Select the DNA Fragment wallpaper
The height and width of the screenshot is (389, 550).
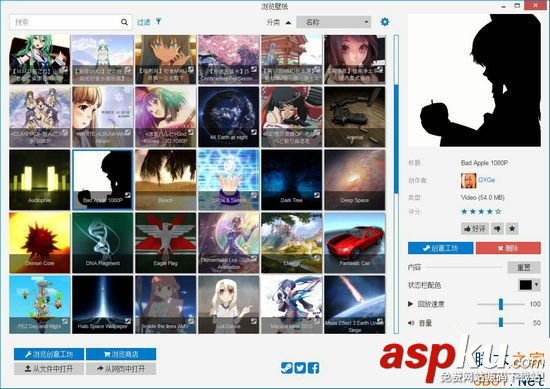pyautogui.click(x=103, y=243)
